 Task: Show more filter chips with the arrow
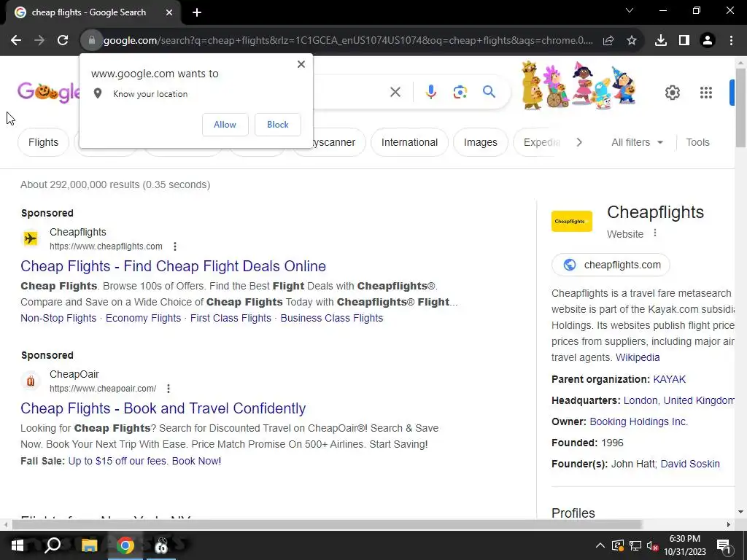pos(578,142)
